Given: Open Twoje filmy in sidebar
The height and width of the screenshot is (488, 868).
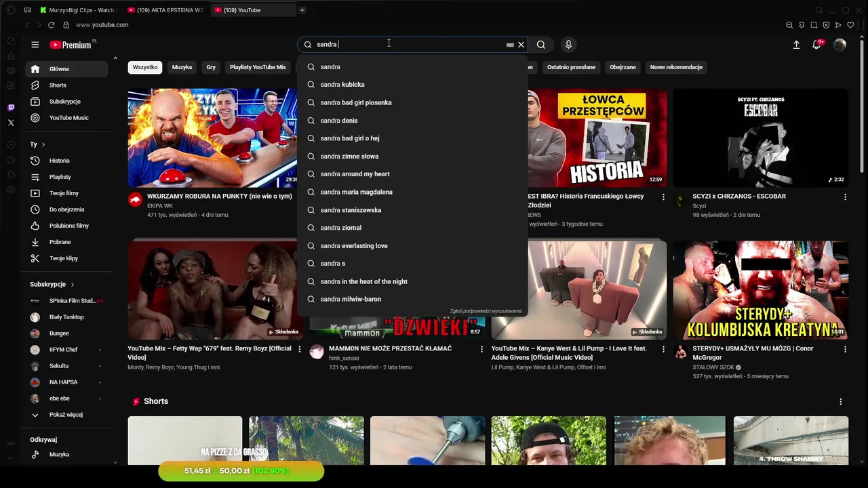Looking at the screenshot, I should [x=66, y=193].
